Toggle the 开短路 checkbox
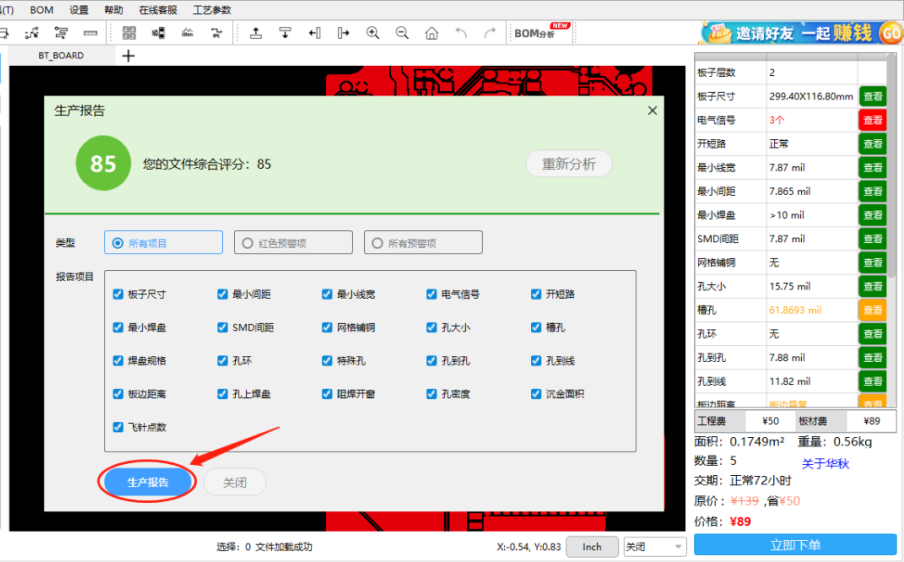Image resolution: width=904 pixels, height=562 pixels. (x=536, y=294)
